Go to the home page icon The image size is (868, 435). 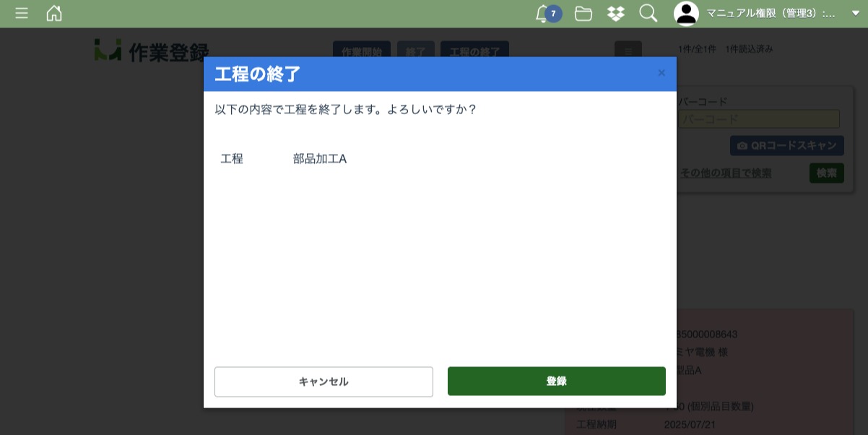point(54,13)
